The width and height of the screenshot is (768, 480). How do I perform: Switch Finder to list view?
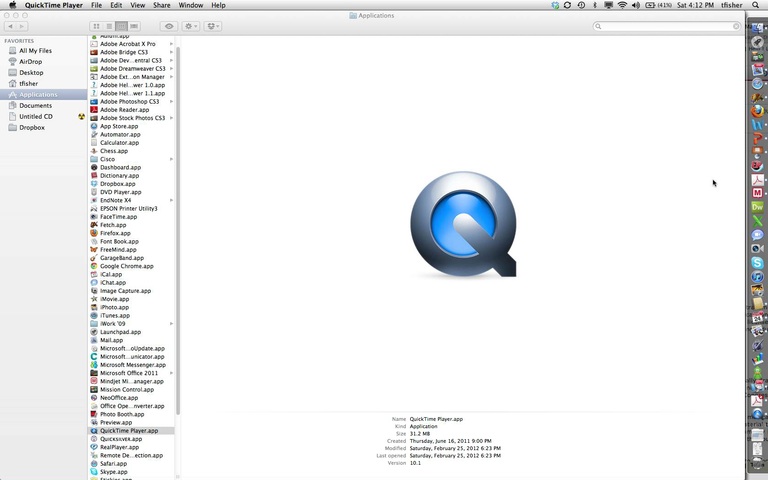point(109,26)
